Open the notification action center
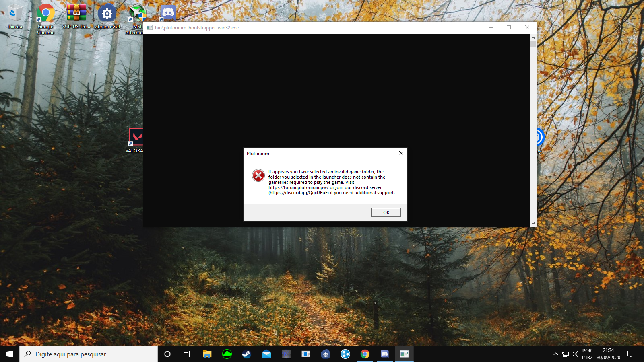The width and height of the screenshot is (644, 362). 631,354
